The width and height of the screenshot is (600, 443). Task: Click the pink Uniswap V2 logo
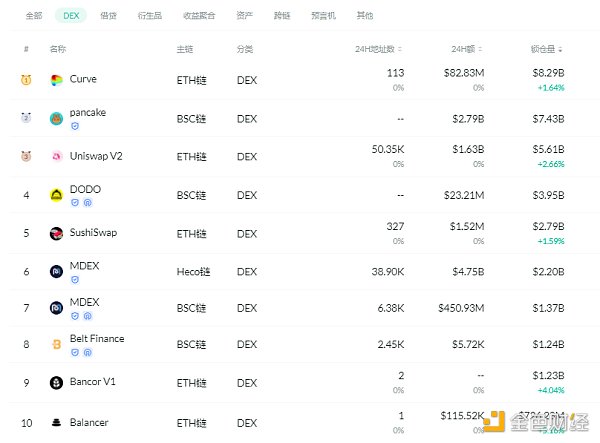tap(56, 156)
